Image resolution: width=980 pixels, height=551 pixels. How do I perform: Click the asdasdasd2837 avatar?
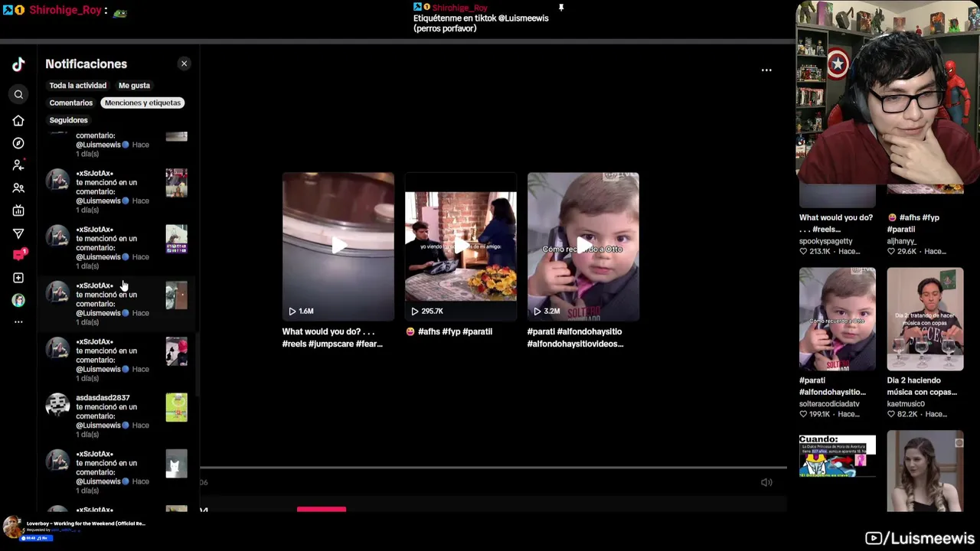(x=57, y=405)
